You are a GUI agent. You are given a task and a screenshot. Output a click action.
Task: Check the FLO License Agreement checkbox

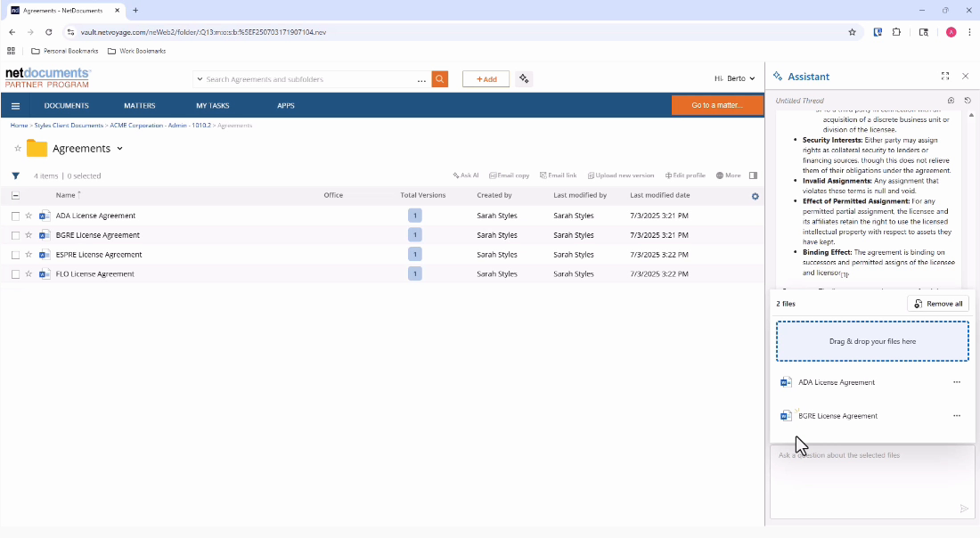(x=16, y=274)
